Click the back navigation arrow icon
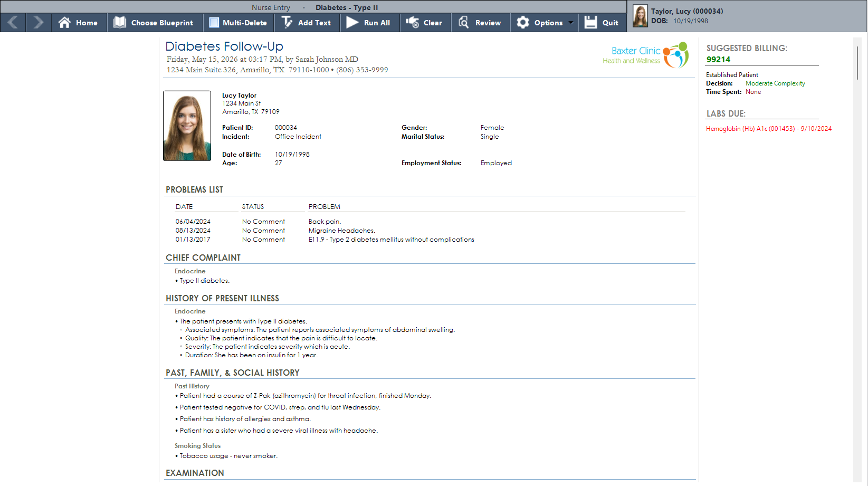 click(13, 23)
